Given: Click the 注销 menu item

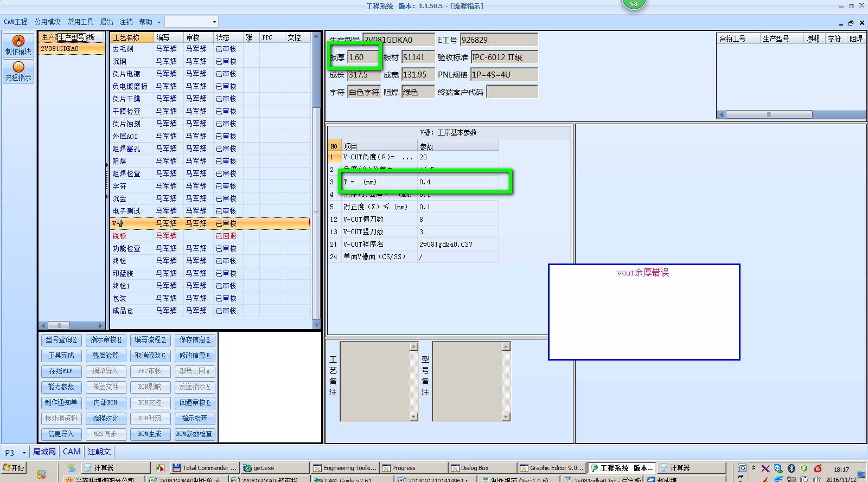Looking at the screenshot, I should (x=126, y=22).
